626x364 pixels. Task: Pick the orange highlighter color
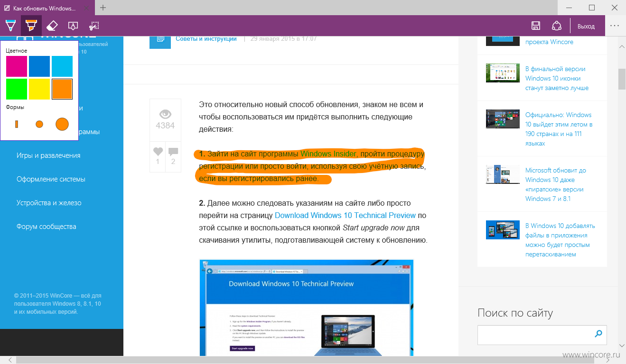62,89
